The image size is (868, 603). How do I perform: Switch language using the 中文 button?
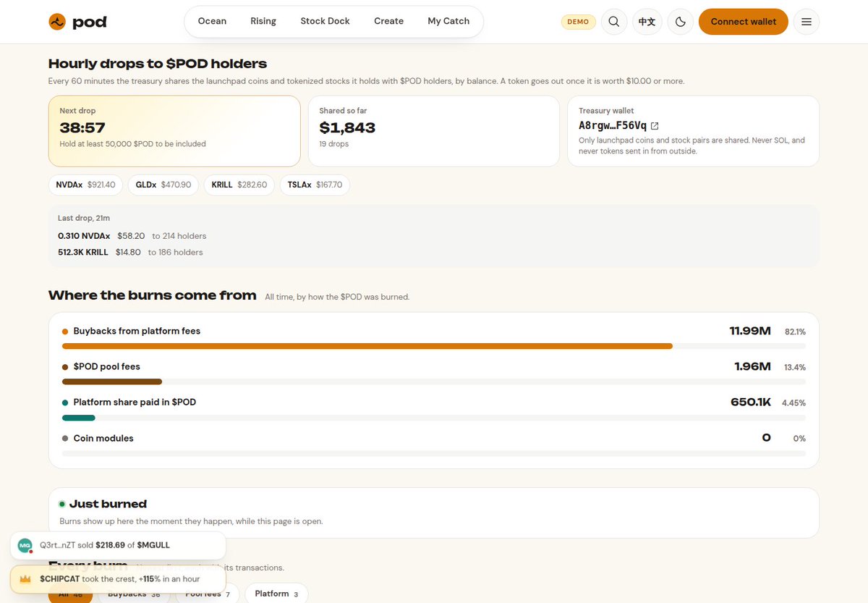tap(647, 22)
